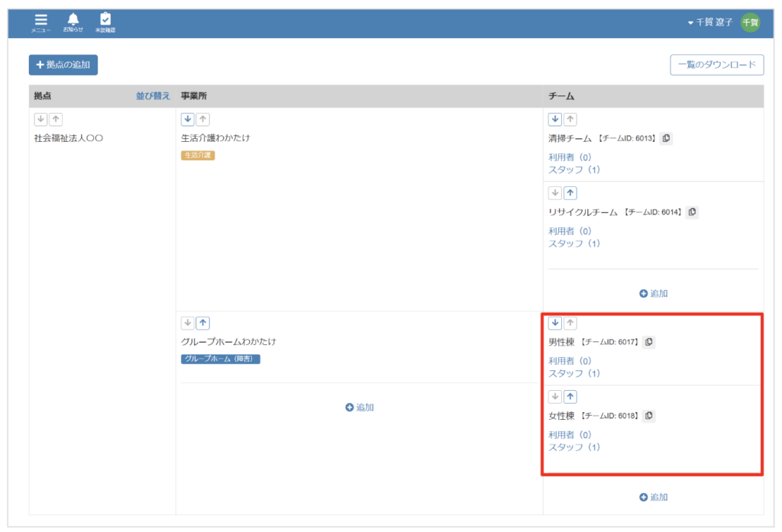
Task: Open 利用者 (0) under リサイクルチーム
Action: (x=570, y=231)
